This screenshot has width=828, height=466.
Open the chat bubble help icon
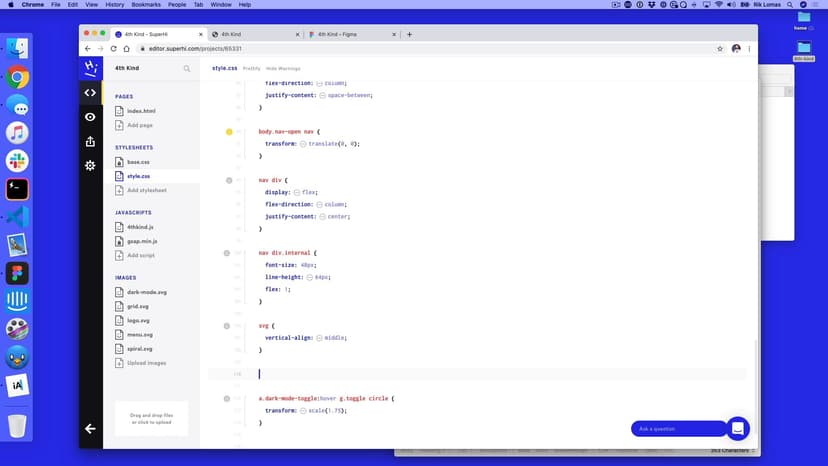738,428
